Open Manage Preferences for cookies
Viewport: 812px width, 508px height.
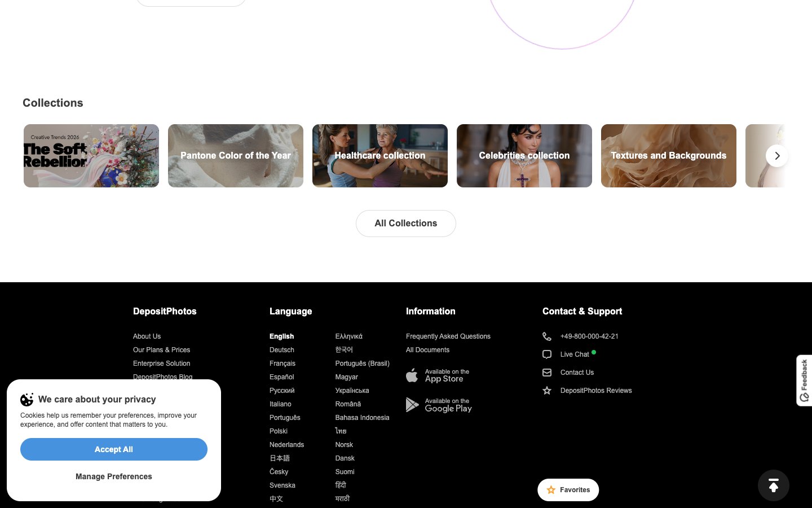click(x=114, y=476)
